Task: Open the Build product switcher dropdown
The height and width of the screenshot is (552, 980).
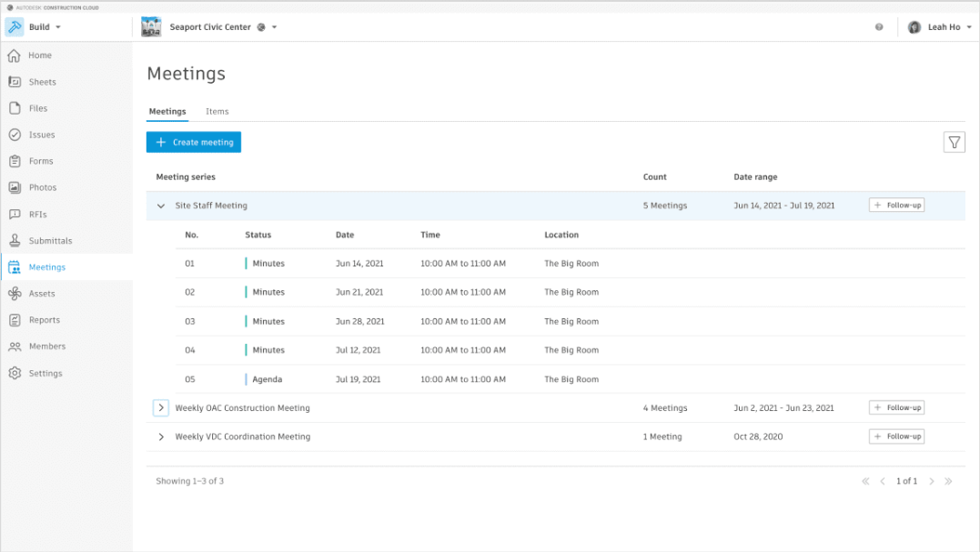Action: point(58,27)
